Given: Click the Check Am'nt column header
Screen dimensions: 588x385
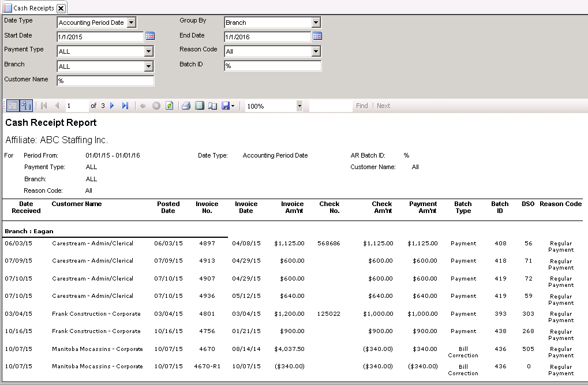Looking at the screenshot, I should point(382,207).
